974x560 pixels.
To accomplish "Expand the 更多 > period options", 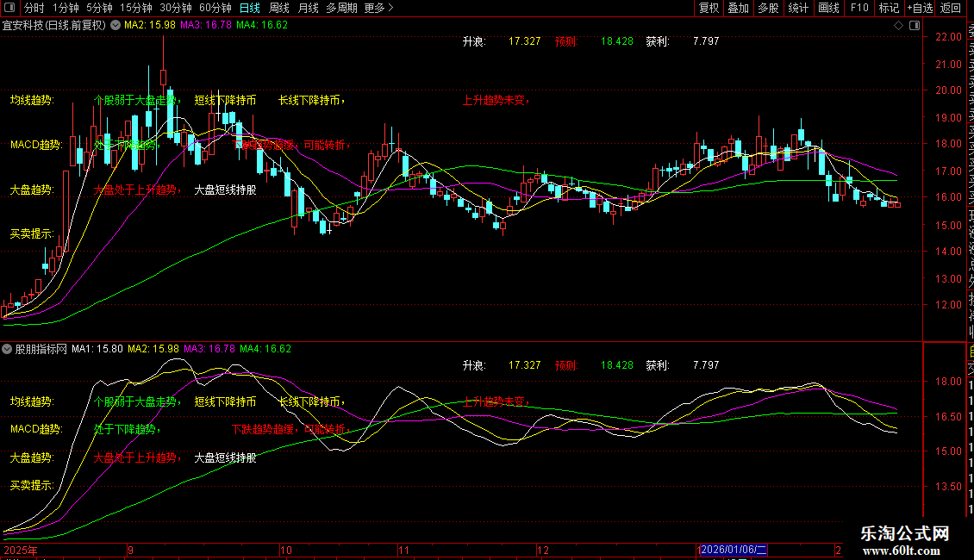I will (x=378, y=8).
